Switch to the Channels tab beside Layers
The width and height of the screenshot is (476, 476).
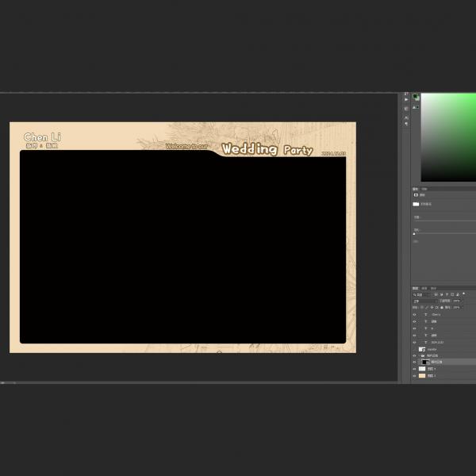tap(424, 288)
